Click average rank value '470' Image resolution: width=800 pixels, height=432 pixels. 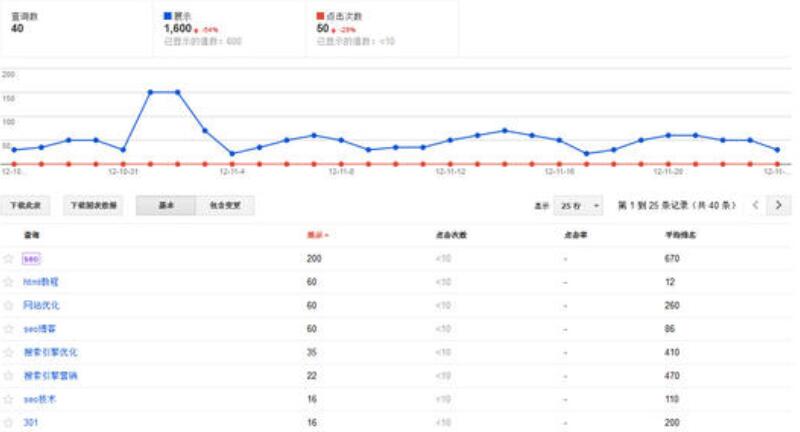(x=672, y=375)
